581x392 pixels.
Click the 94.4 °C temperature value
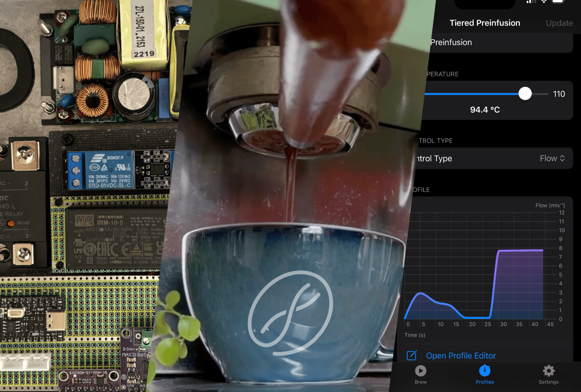tap(485, 110)
